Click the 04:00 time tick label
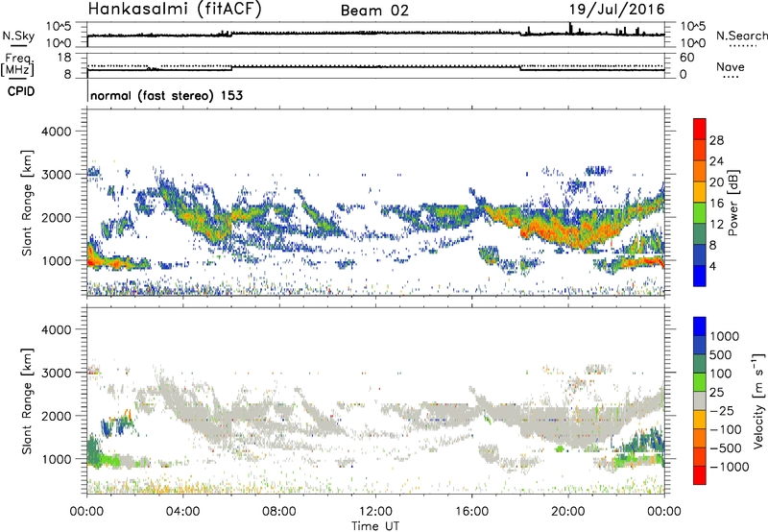 click(182, 512)
